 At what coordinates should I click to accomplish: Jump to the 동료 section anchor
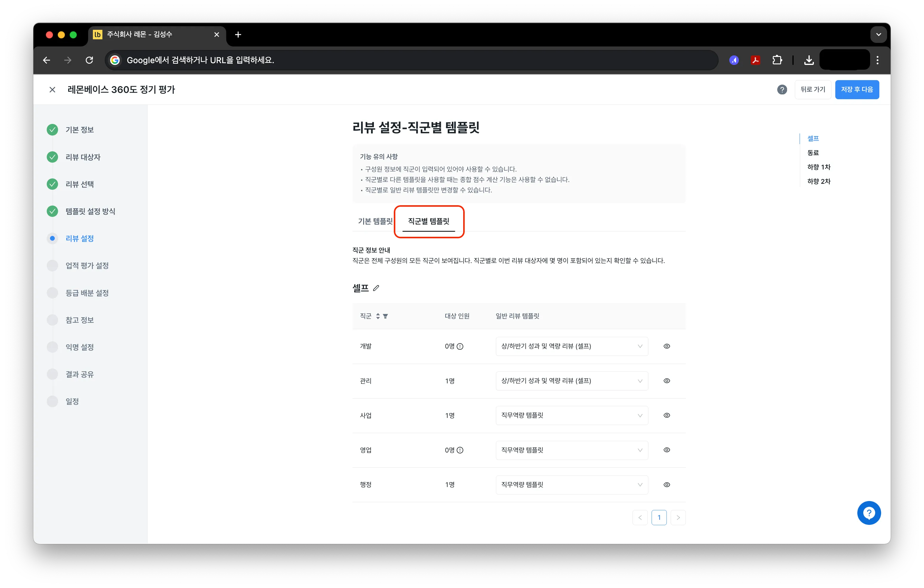click(x=813, y=153)
